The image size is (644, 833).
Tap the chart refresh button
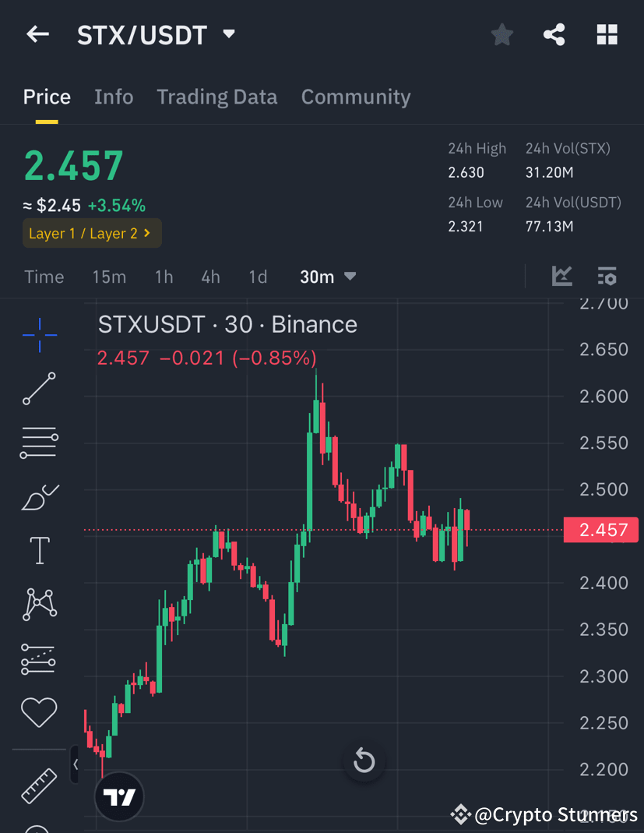[364, 761]
